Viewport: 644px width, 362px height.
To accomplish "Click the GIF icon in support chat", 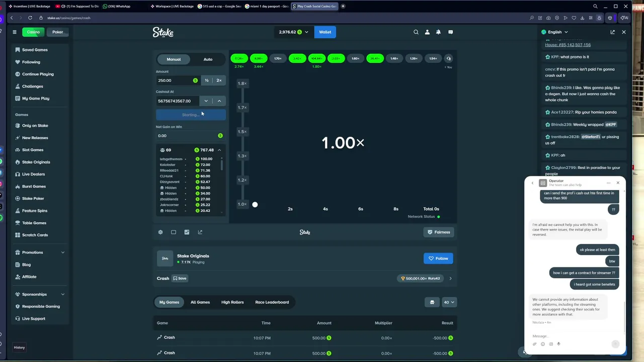I will (x=551, y=344).
